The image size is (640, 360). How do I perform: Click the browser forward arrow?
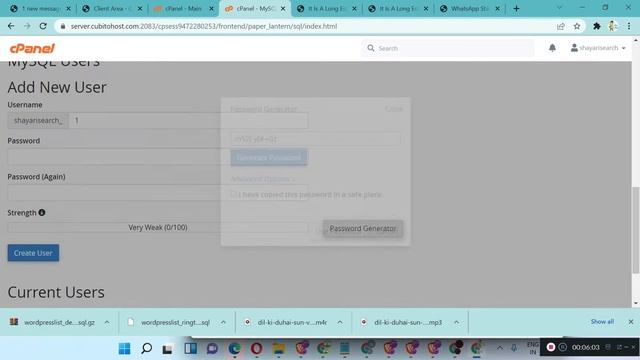click(27, 26)
